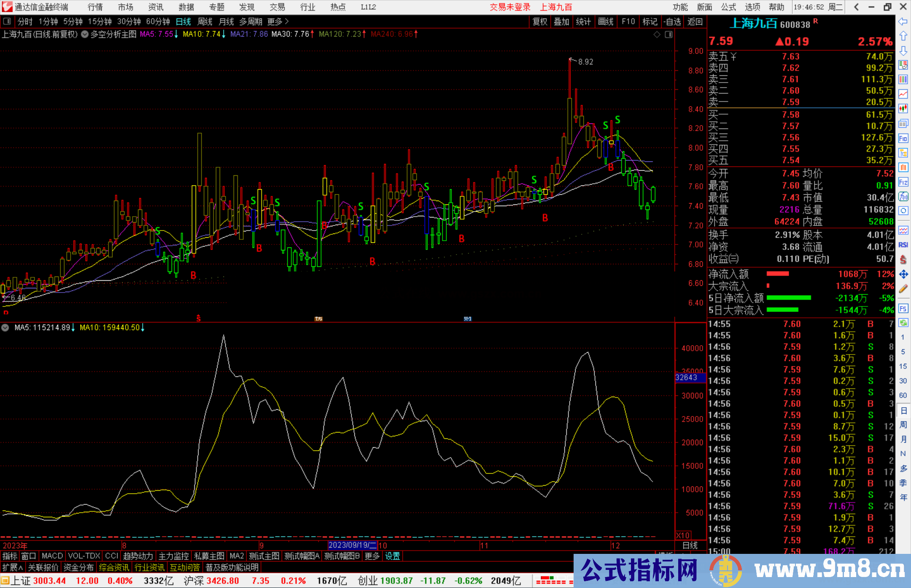Toggle the side panel icon left of 分时
Image resolution: width=911 pixels, height=588 pixels.
(7, 21)
